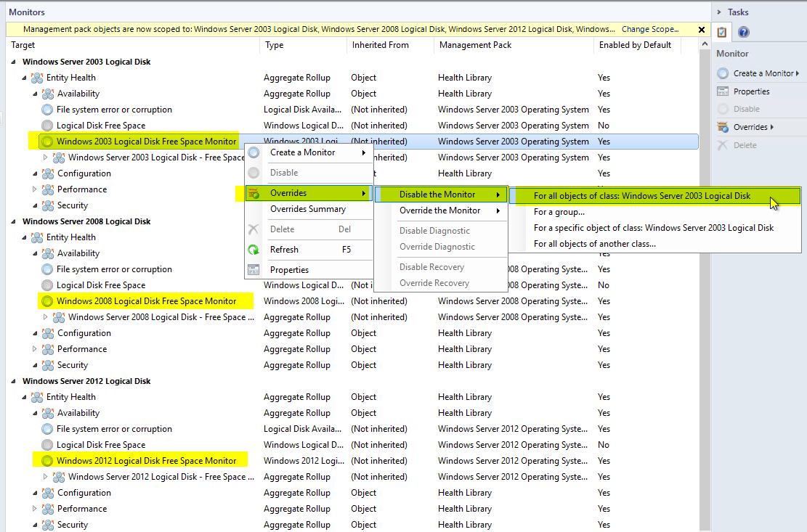Click the Refresh icon in the context menu

coord(254,250)
